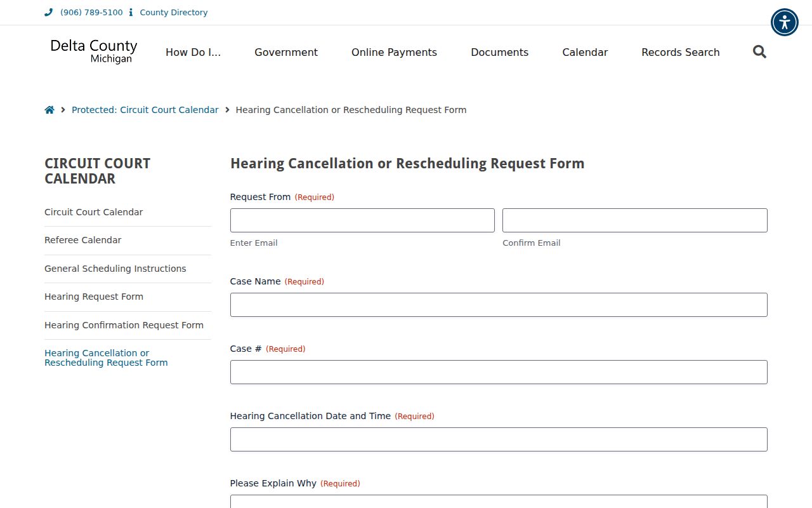Focus the Enter Email field
This screenshot has height=508, width=812.
tap(362, 220)
